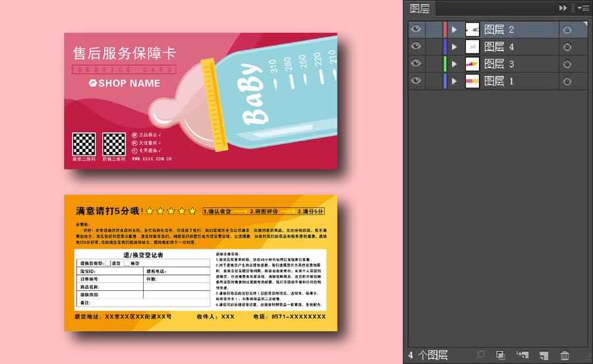This screenshot has width=593, height=364.
Task: Click the 正品保证 guarantee text
Action: tap(146, 135)
